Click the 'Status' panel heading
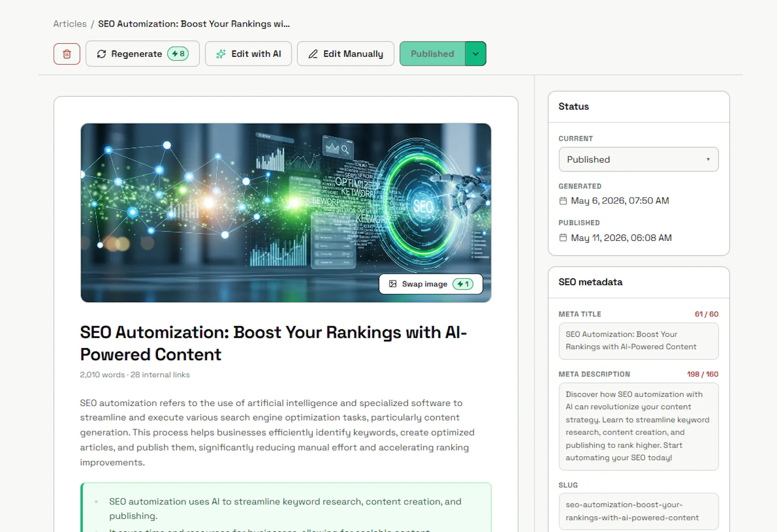The width and height of the screenshot is (777, 532). pyautogui.click(x=574, y=106)
